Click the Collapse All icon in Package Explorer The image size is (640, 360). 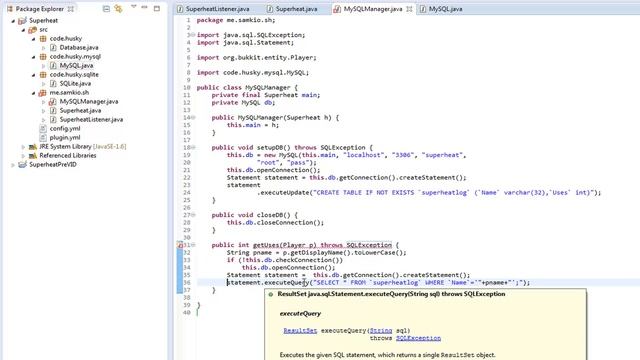tap(106, 9)
